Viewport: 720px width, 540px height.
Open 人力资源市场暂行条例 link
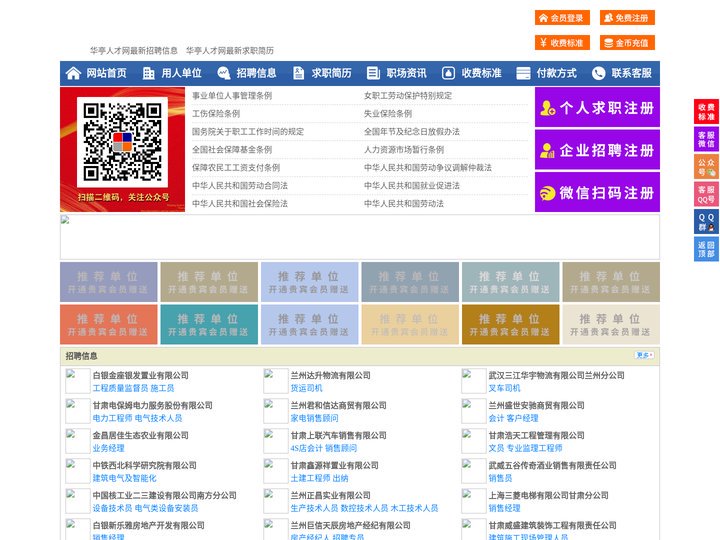404,149
